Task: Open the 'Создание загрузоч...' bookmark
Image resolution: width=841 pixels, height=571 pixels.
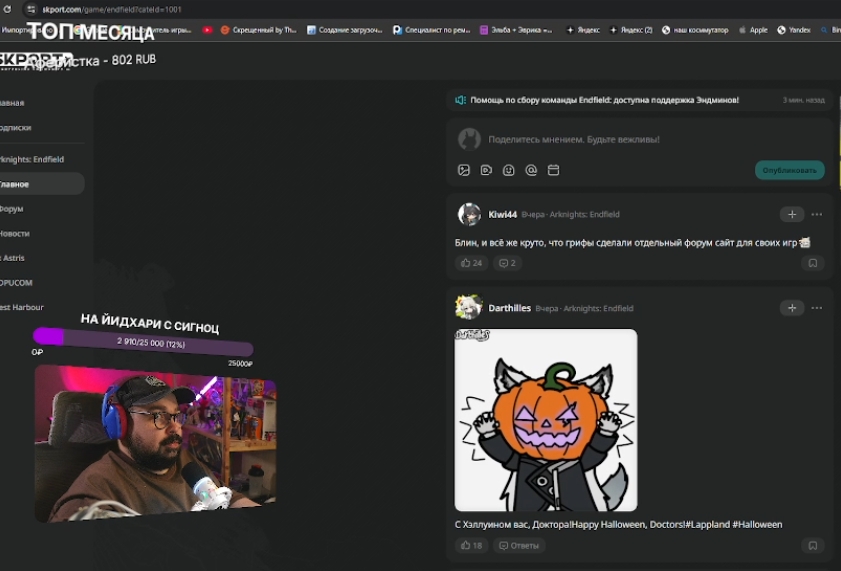Action: coord(344,30)
